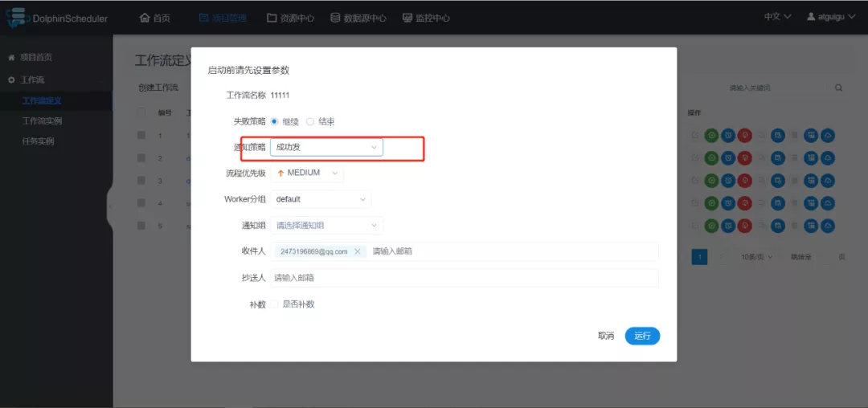Click the 创建工作流 button
This screenshot has width=868, height=408.
[x=158, y=88]
